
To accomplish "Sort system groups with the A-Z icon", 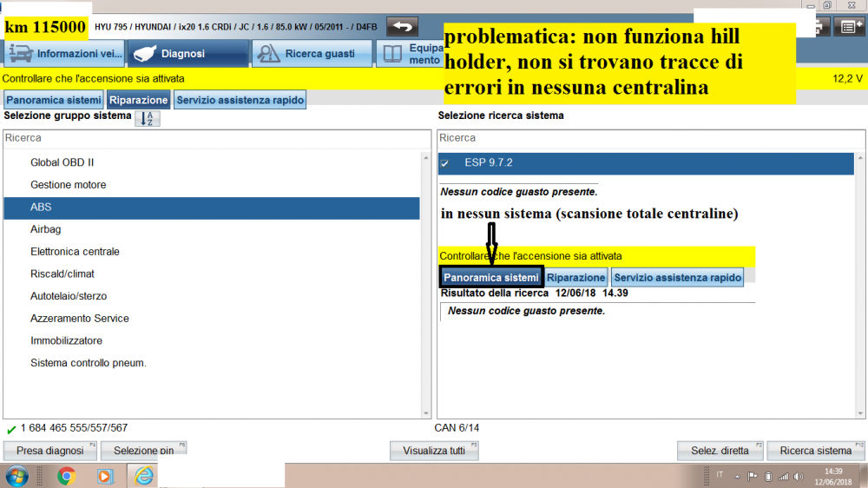I will click(148, 118).
